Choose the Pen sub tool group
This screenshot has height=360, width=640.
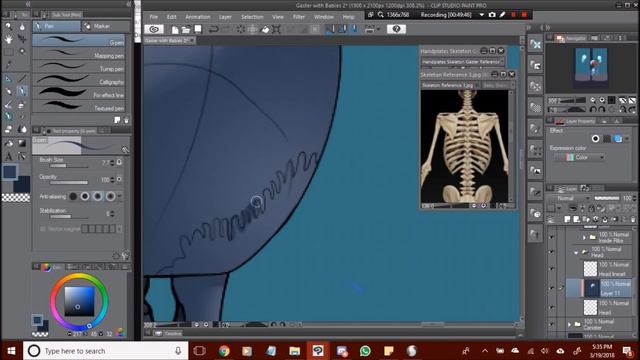tap(57, 27)
